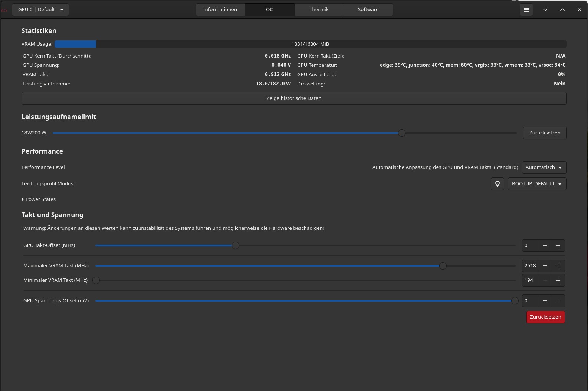Click the Drosselung value Nein

pos(559,84)
